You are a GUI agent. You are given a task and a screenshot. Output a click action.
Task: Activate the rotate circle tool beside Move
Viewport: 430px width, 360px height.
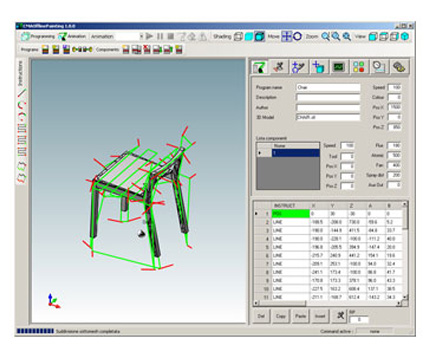(x=297, y=36)
